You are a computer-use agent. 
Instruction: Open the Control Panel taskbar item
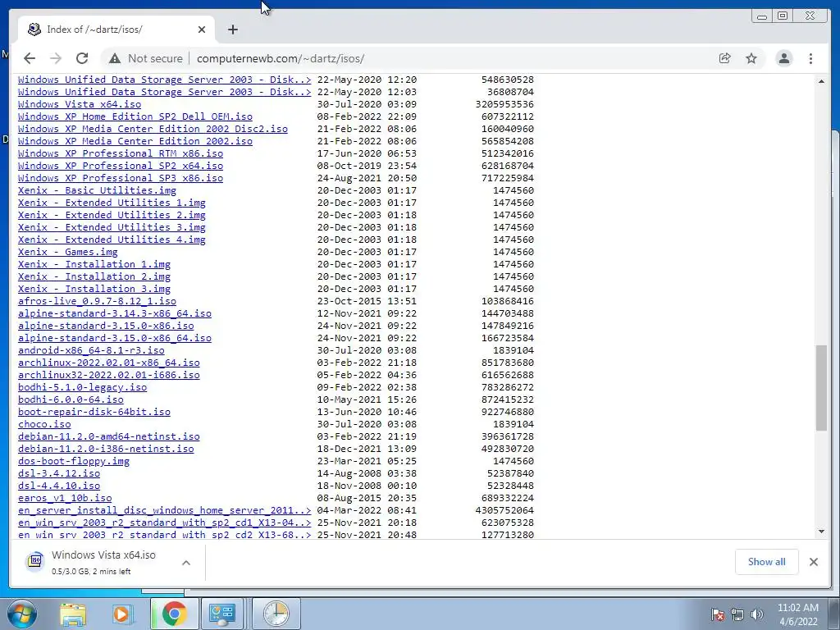tap(222, 614)
